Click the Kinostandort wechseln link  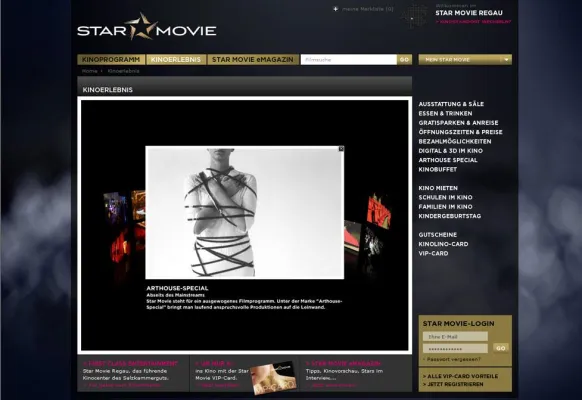tap(474, 22)
